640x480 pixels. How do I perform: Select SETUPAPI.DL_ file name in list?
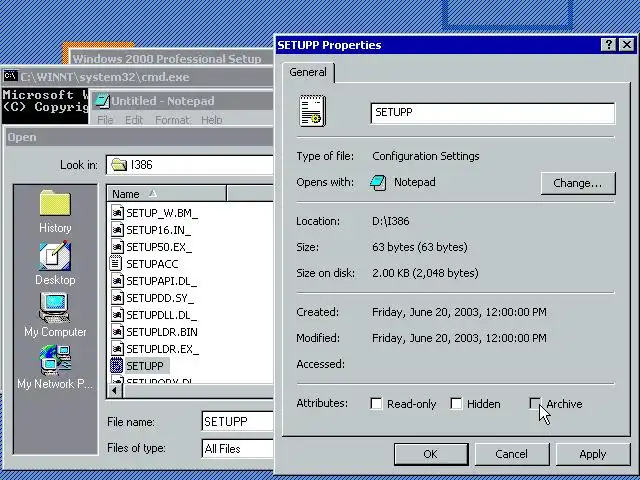(x=161, y=281)
